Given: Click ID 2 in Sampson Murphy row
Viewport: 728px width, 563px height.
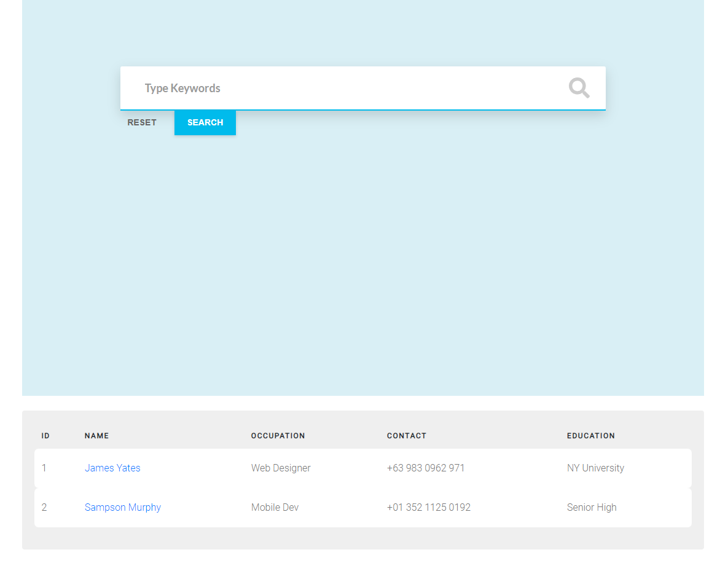Looking at the screenshot, I should [x=44, y=507].
